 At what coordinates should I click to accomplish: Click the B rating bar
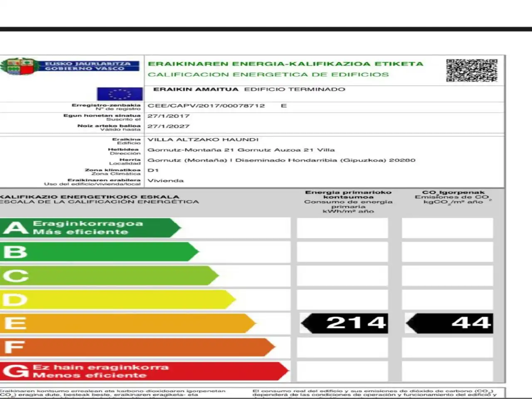point(100,252)
